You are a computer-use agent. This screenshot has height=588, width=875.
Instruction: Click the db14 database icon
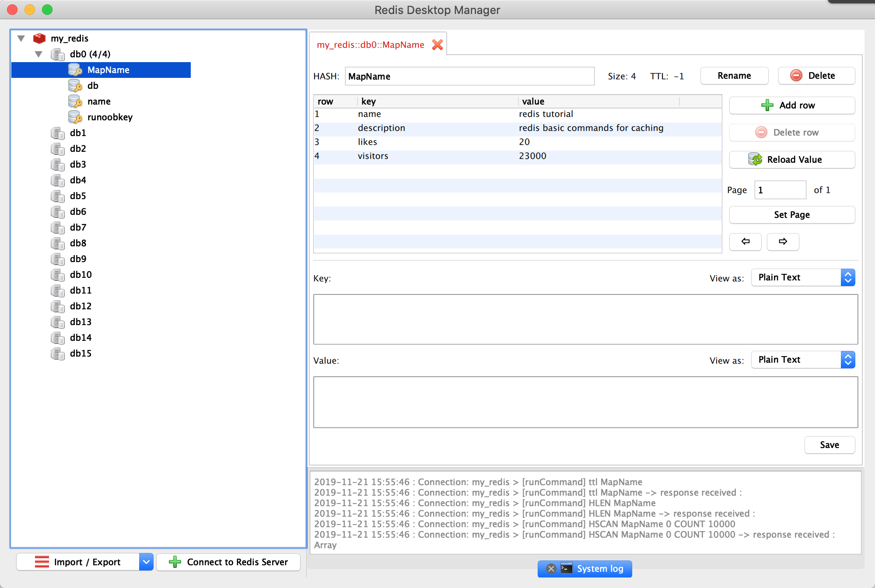click(58, 338)
